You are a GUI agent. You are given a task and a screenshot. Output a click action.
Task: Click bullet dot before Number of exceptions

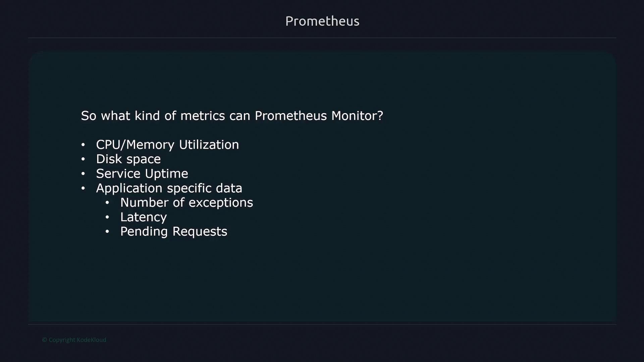[107, 203]
